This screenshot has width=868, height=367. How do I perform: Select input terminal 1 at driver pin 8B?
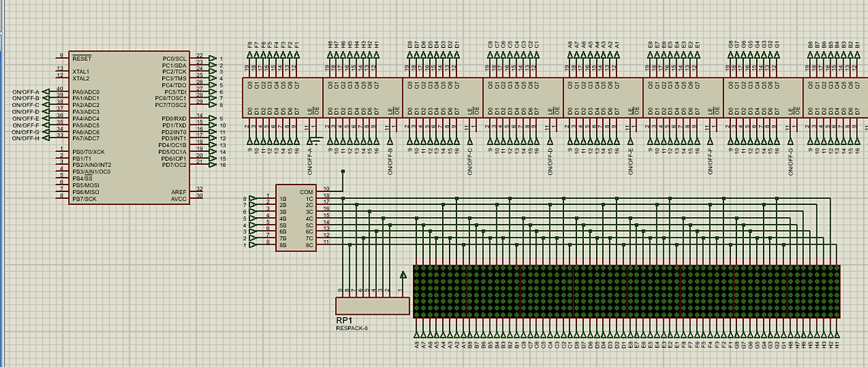[x=253, y=245]
